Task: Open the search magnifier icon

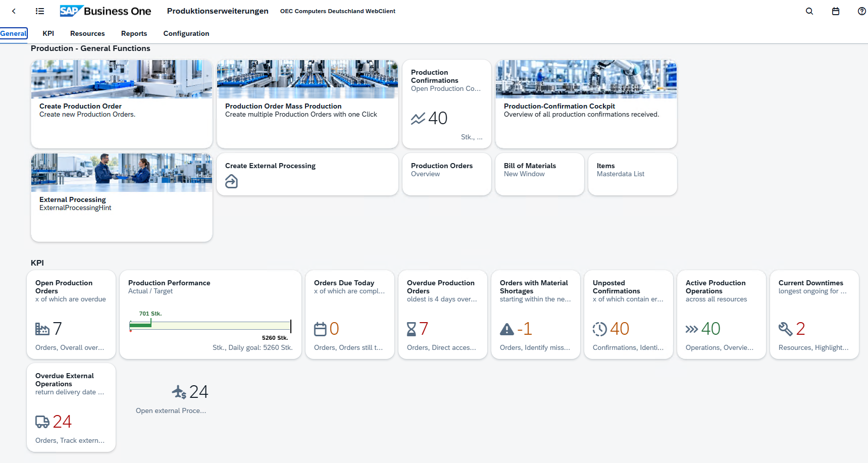Action: (x=809, y=11)
